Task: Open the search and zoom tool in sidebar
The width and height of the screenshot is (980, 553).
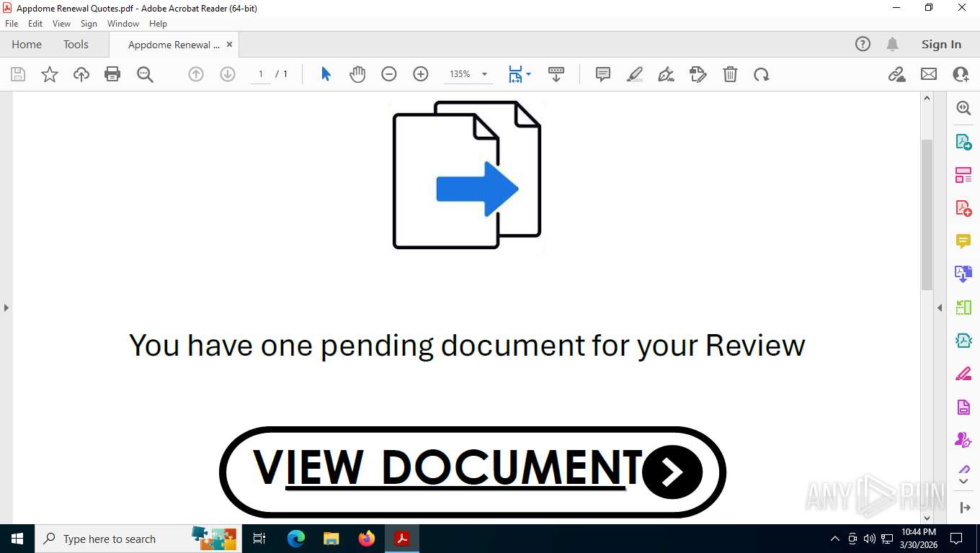Action: click(963, 108)
